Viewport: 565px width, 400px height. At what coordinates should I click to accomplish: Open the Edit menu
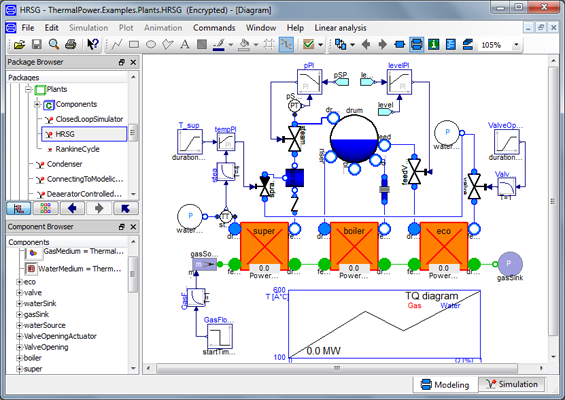[x=51, y=28]
